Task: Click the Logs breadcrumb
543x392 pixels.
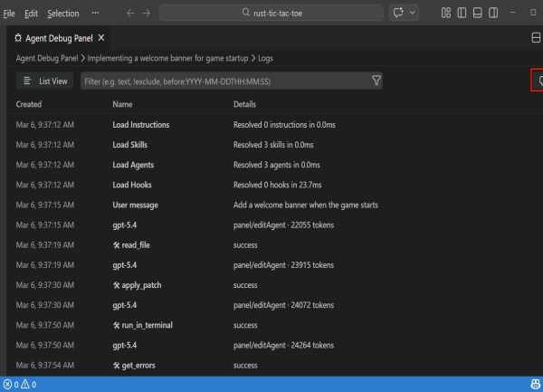Action: [x=265, y=58]
